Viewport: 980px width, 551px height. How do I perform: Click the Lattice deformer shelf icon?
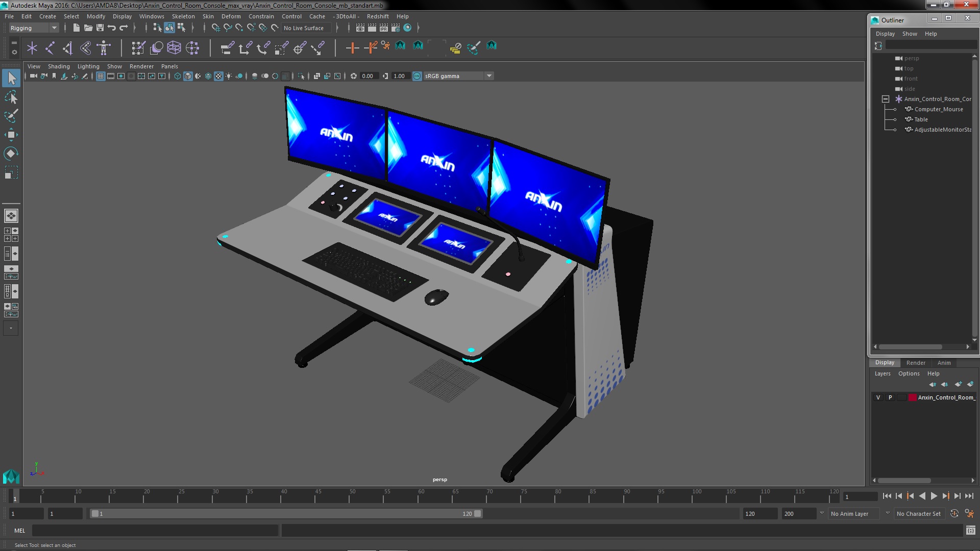174,48
